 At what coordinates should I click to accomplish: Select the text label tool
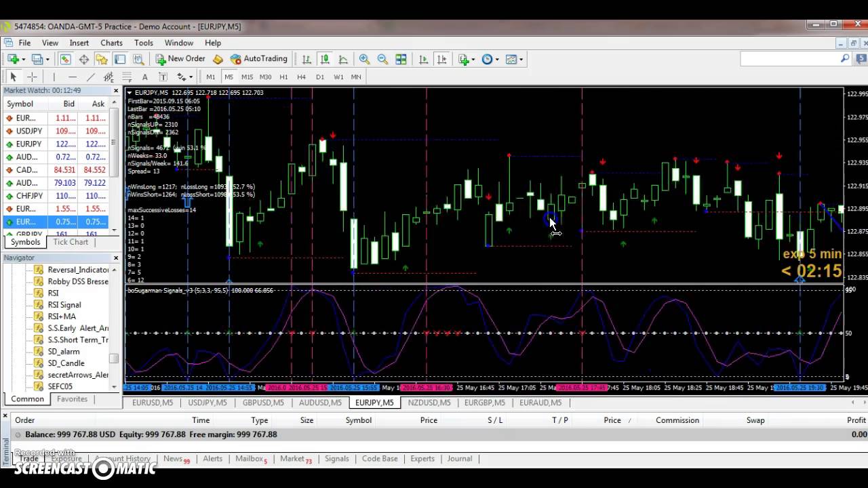tap(163, 77)
